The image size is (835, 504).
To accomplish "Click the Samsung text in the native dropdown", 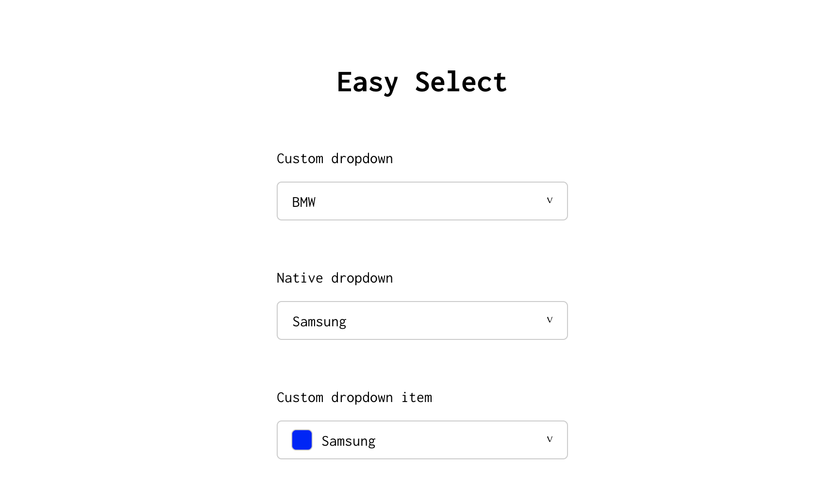I will pyautogui.click(x=319, y=320).
